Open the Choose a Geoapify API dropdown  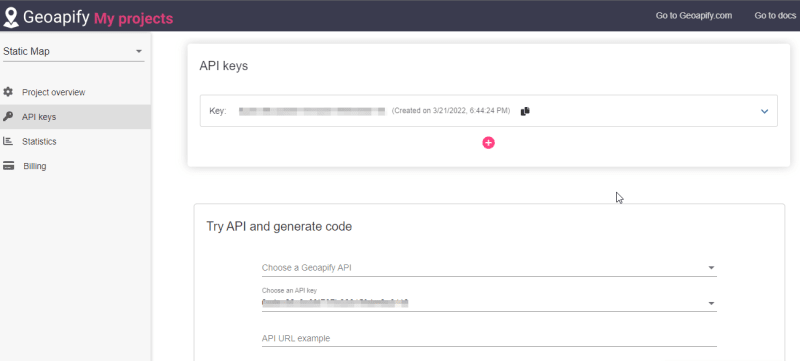click(489, 268)
